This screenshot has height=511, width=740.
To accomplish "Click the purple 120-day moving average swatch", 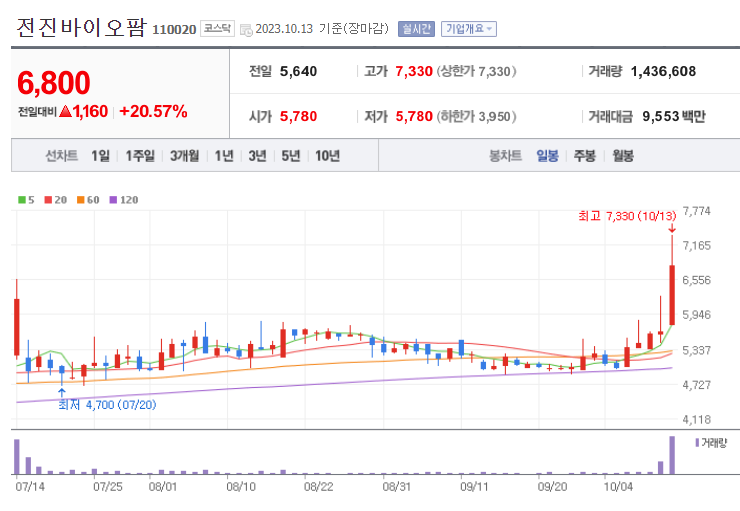I will pos(113,200).
